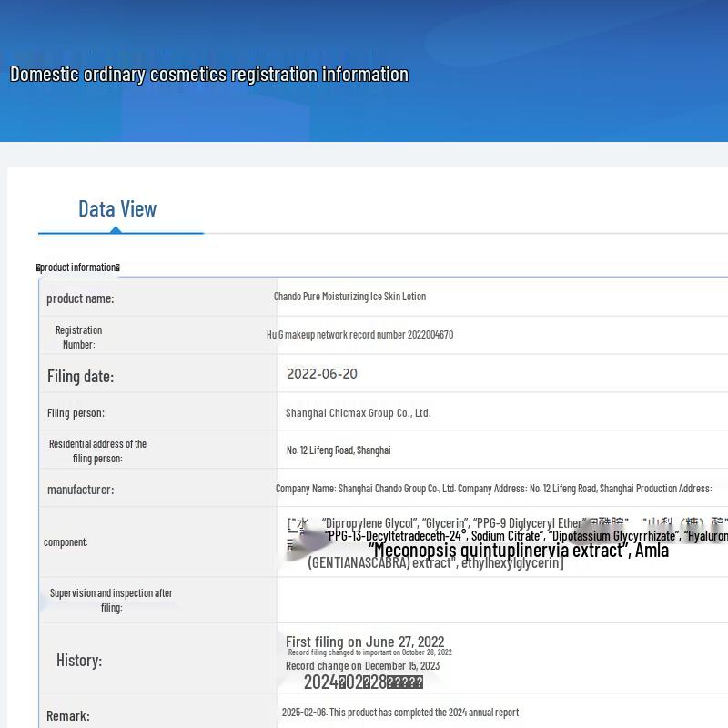This screenshot has width=728, height=728.
Task: Select the history entry beginning with 2024
Action: point(363,682)
